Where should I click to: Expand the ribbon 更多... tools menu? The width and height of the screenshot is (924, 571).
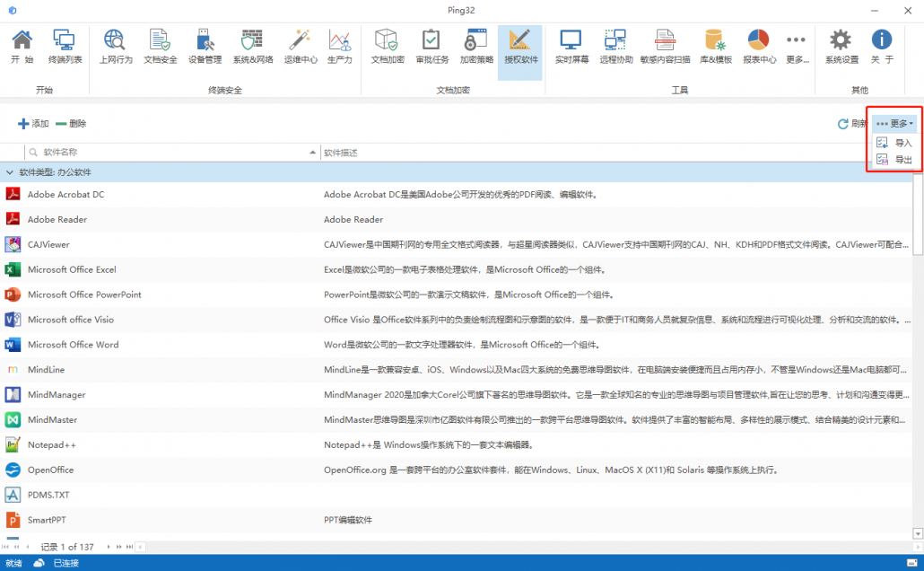797,46
